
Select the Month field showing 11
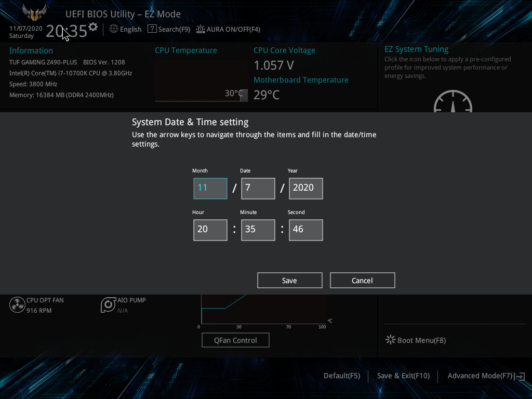(x=210, y=188)
